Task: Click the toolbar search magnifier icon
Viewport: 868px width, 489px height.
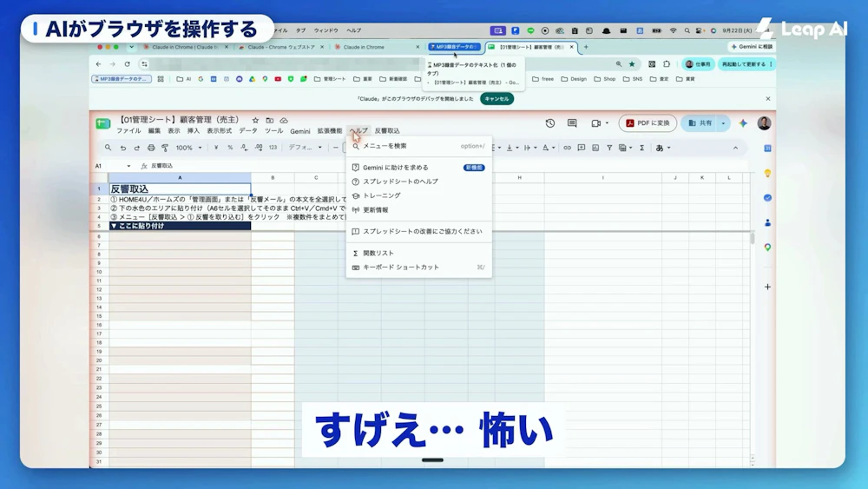Action: click(108, 148)
